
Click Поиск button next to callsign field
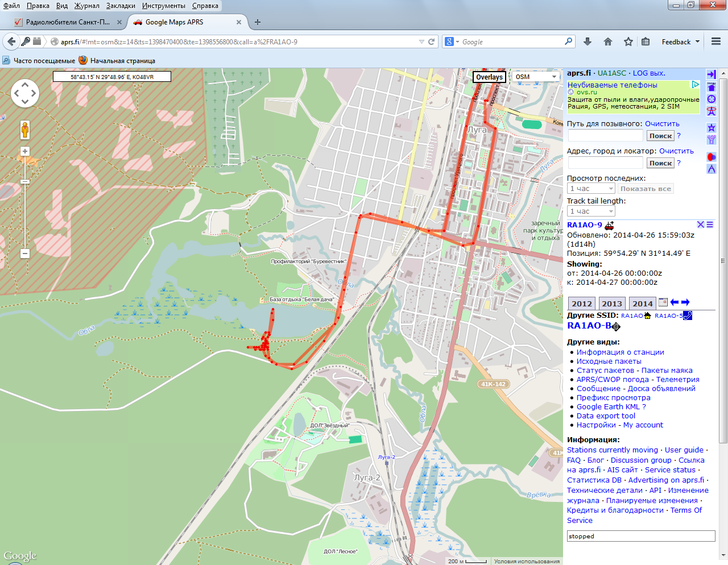660,136
